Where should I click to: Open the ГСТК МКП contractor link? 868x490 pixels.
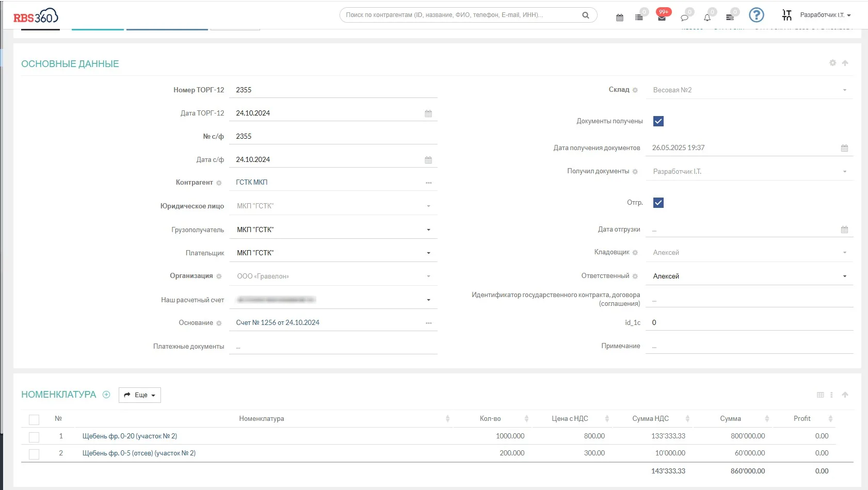click(x=252, y=182)
